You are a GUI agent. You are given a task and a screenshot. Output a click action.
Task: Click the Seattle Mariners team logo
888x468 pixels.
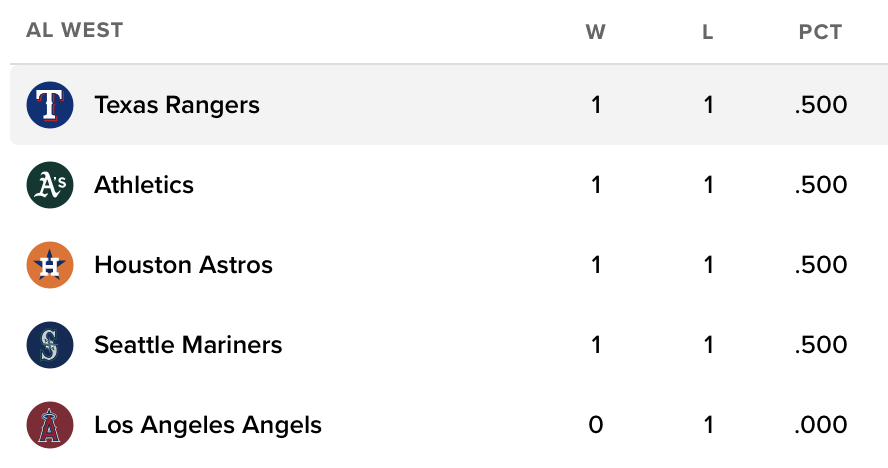[50, 345]
